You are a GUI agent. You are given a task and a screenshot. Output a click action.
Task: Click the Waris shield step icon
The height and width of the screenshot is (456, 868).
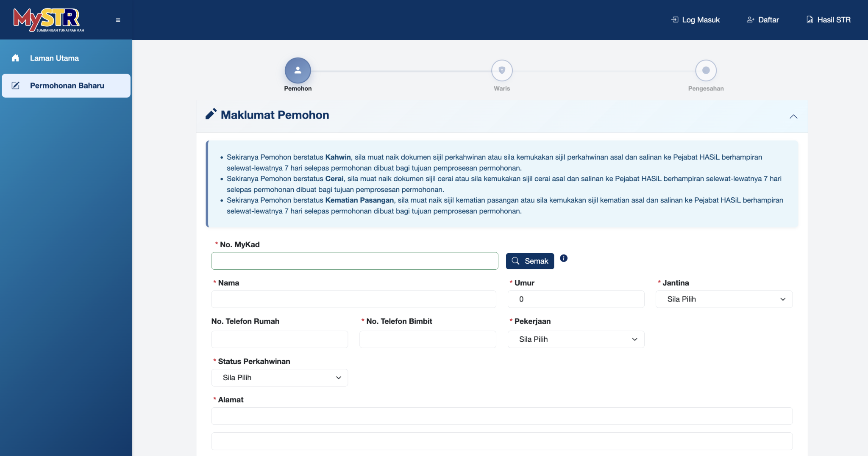502,70
